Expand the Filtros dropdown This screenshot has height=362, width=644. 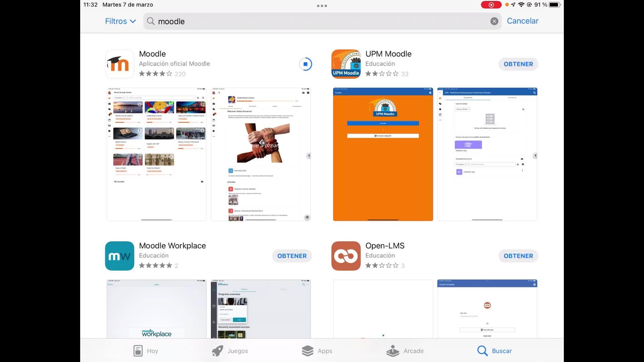[120, 21]
